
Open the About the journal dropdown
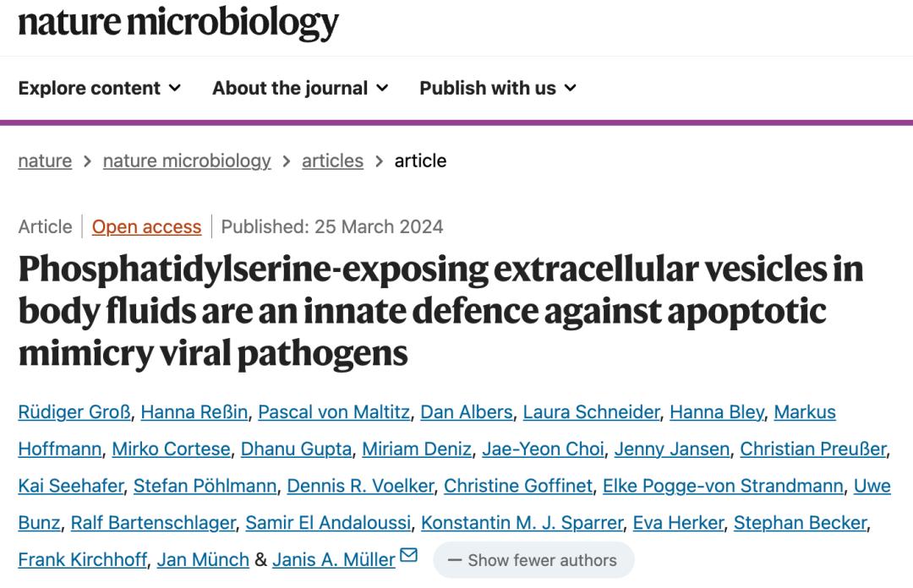pyautogui.click(x=300, y=88)
